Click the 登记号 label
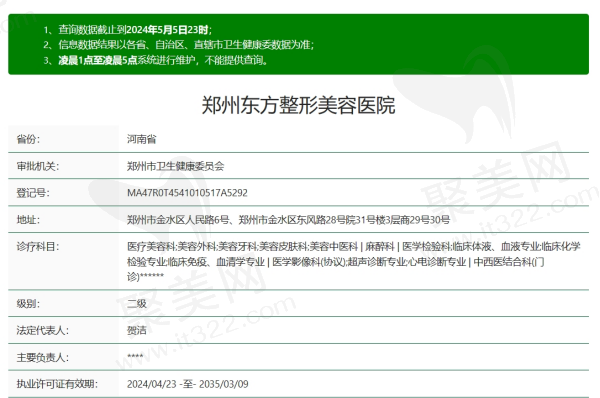600x398 pixels. 33,193
